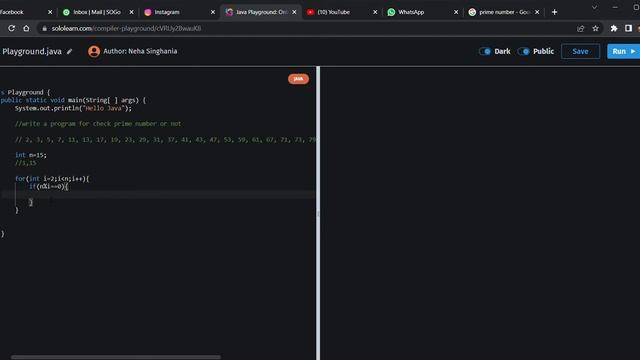
Task: Click the JAVA language badge
Action: 298,79
